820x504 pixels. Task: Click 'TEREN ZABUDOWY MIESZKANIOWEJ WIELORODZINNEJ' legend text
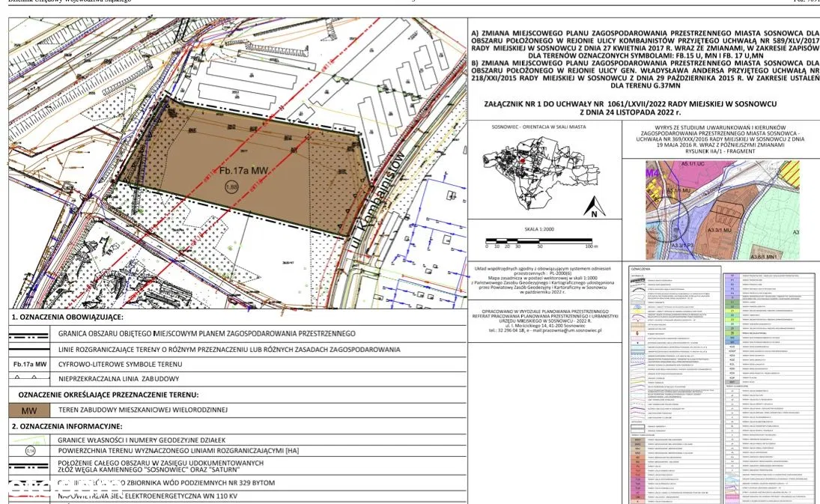142,410
